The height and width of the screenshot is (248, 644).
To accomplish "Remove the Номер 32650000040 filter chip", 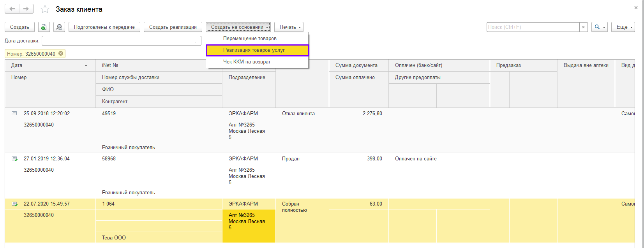I will tap(61, 54).
